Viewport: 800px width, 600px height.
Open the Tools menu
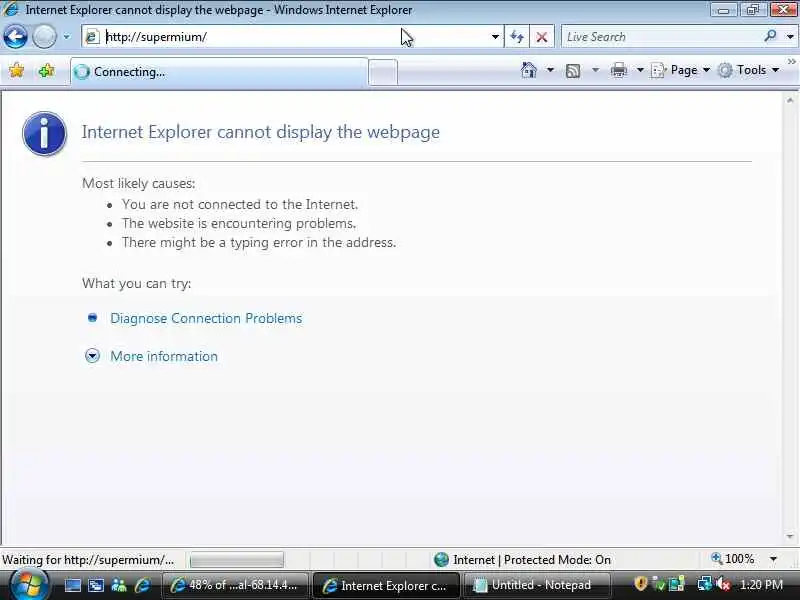coord(748,70)
